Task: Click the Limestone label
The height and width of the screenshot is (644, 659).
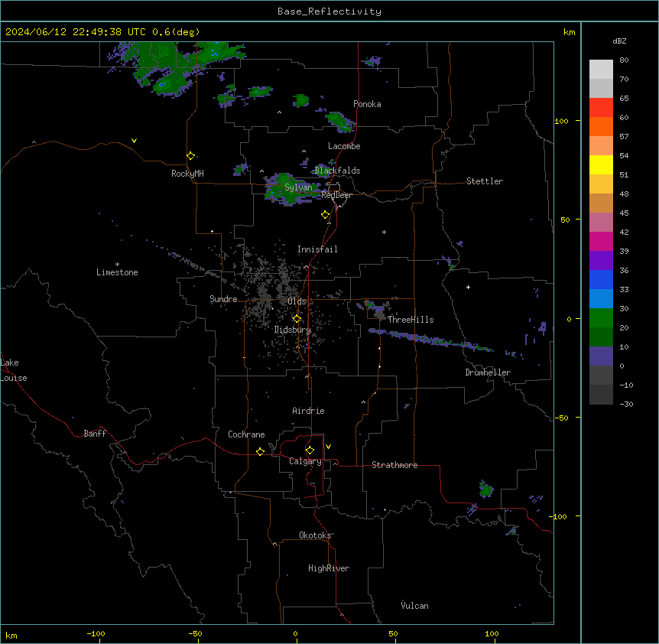Action: pos(117,272)
